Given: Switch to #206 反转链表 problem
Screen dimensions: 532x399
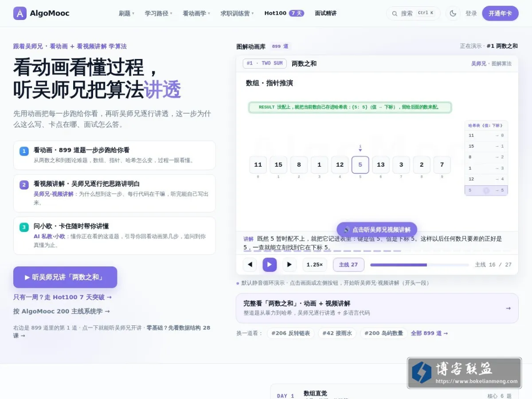Looking at the screenshot, I should point(291,333).
